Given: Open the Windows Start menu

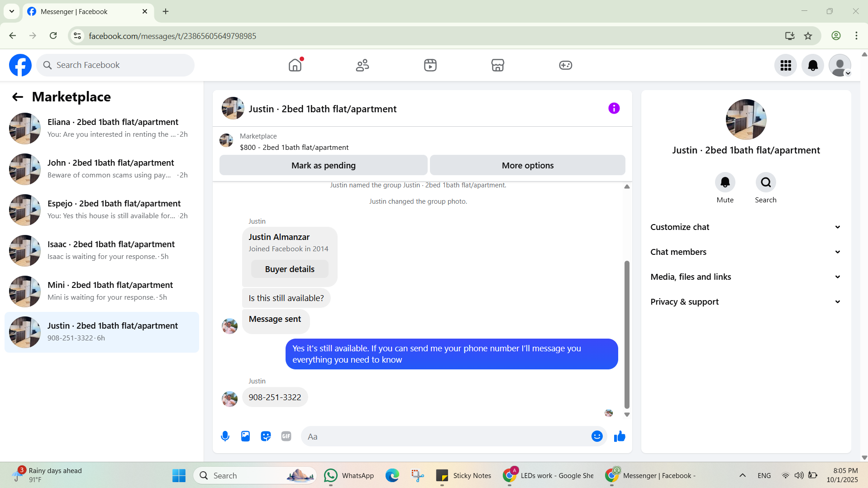Looking at the screenshot, I should [x=179, y=475].
